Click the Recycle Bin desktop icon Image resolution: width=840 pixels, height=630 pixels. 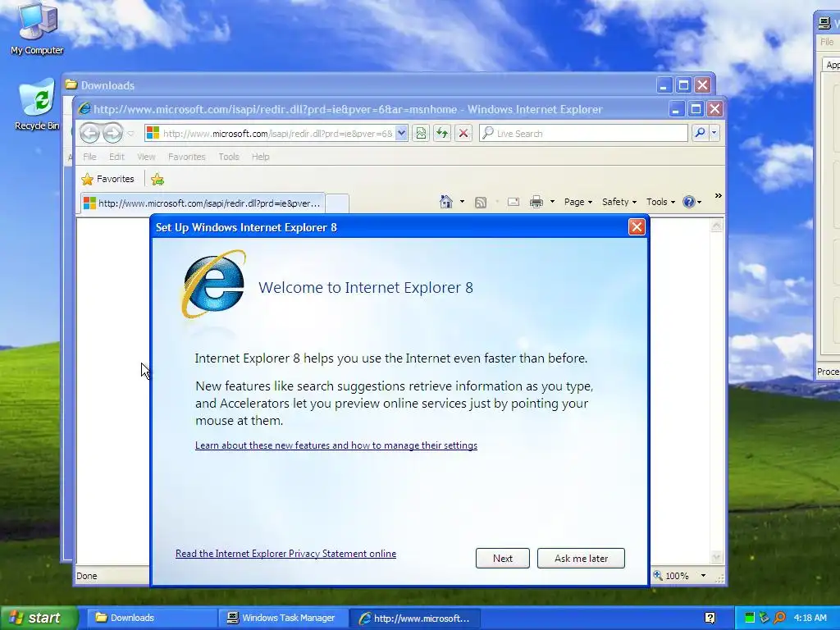point(37,104)
